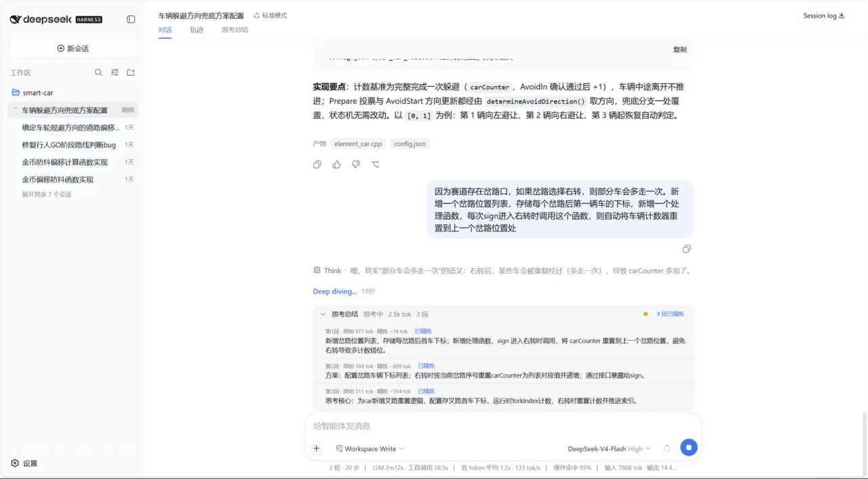This screenshot has width=868, height=479.
Task: Collapse the 思考总结 panel chevron
Action: pyautogui.click(x=323, y=314)
